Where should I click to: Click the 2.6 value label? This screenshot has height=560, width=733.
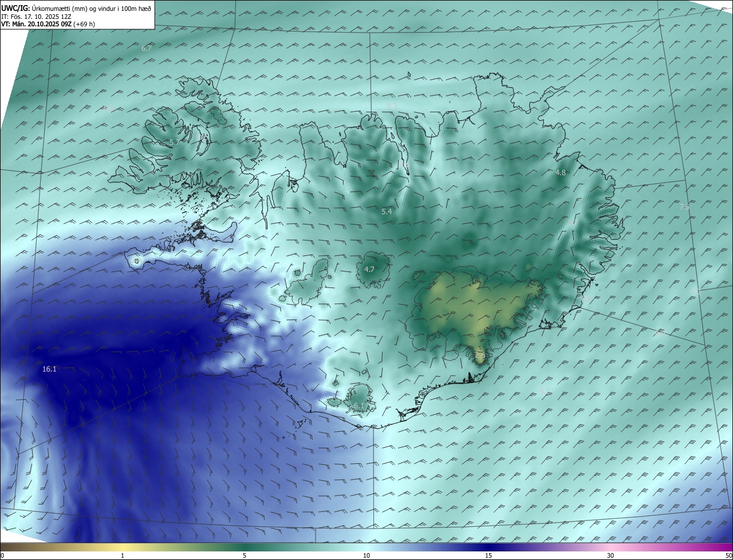(480, 356)
